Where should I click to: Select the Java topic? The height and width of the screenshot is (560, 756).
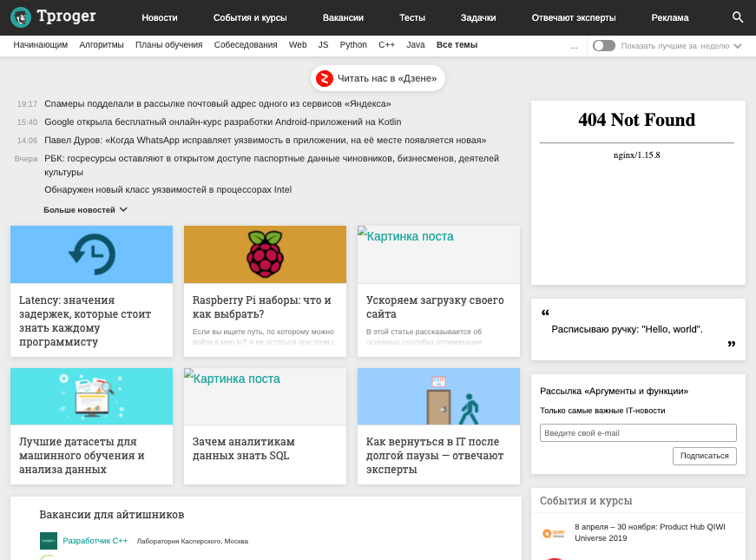pos(415,45)
